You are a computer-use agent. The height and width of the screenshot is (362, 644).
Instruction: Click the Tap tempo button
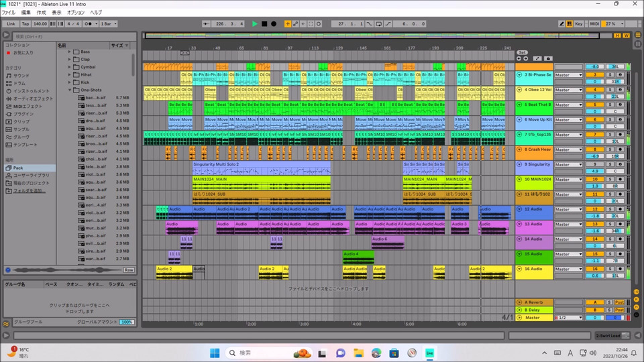click(25, 23)
